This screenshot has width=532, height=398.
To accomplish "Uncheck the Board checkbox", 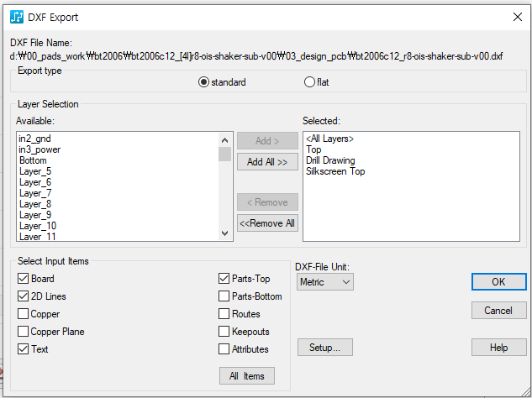I will click(24, 279).
